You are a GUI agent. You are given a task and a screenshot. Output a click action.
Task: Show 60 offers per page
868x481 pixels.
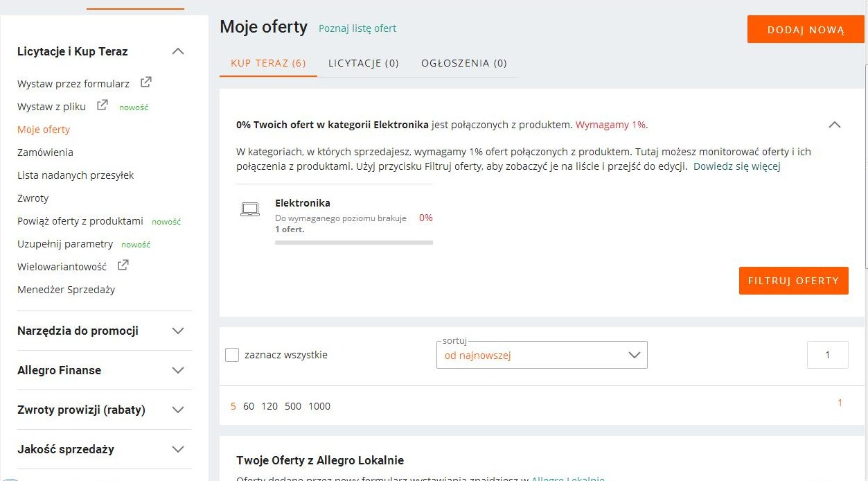249,406
